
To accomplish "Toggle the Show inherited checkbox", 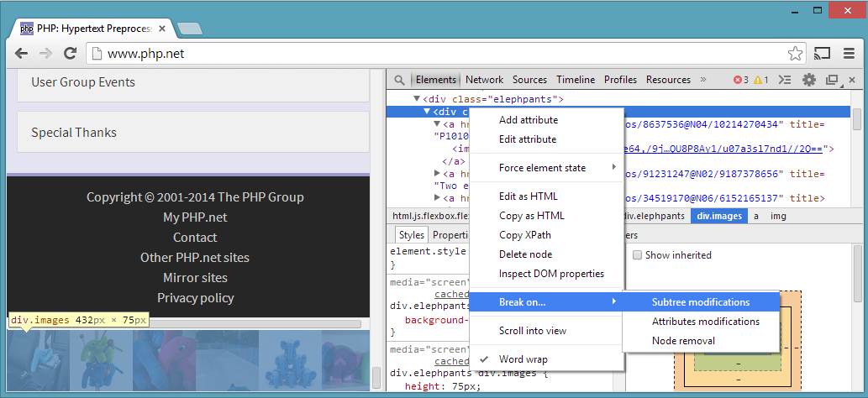I will pos(637,255).
